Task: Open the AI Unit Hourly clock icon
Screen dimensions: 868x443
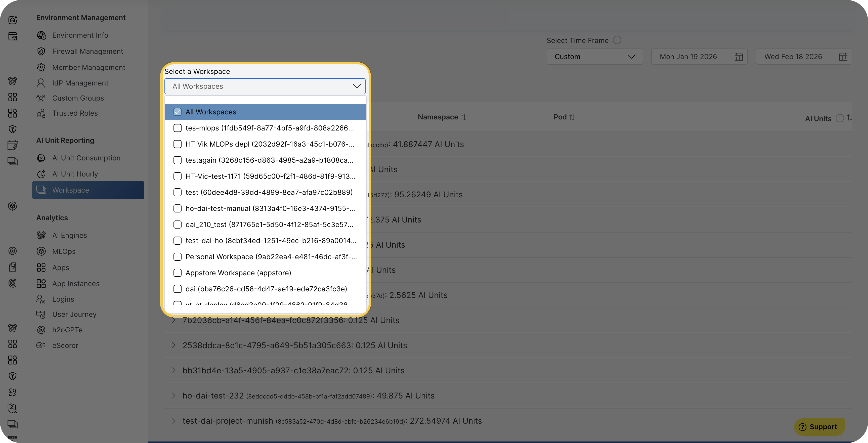Action: (41, 174)
